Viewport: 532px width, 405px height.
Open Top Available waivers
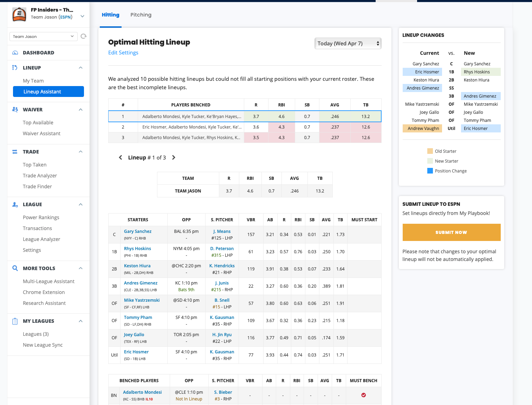coord(38,123)
